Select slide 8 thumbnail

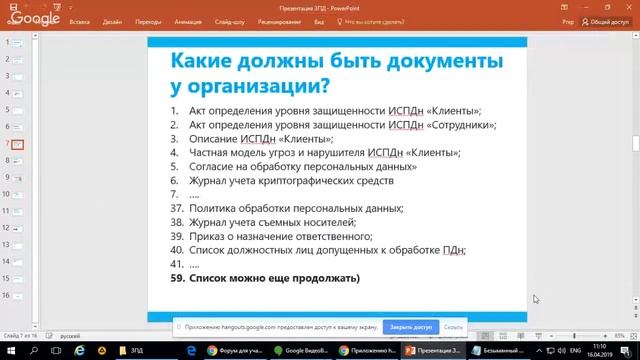click(18, 161)
